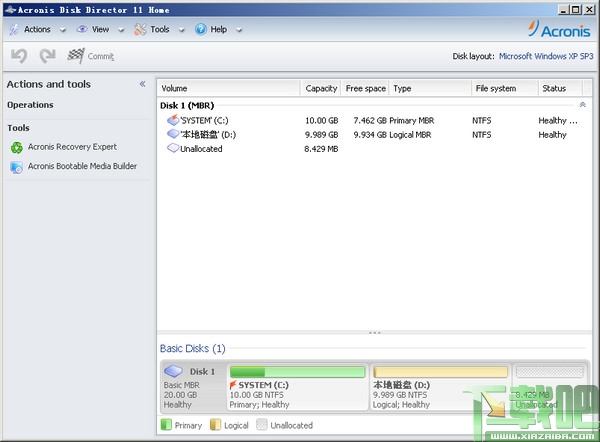600x442 pixels.
Task: Sort by the Volume column header
Action: 229,88
